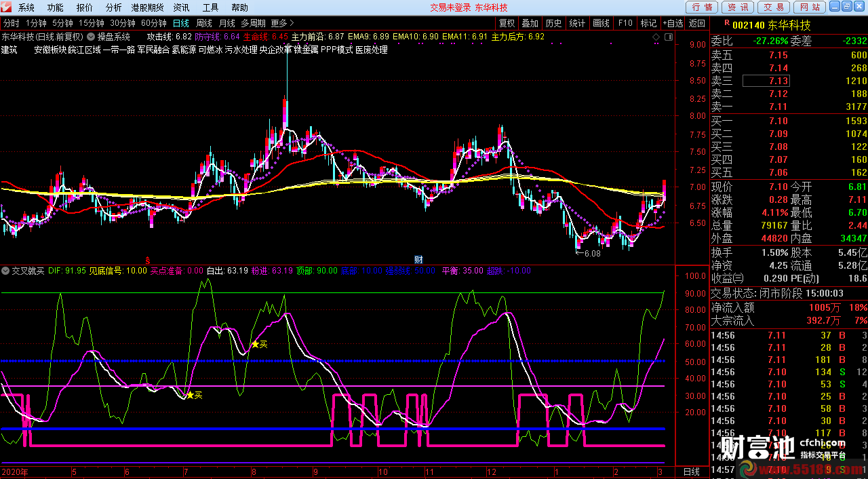Click the 日线 label at bottom axis
The image size is (868, 479).
point(691,472)
